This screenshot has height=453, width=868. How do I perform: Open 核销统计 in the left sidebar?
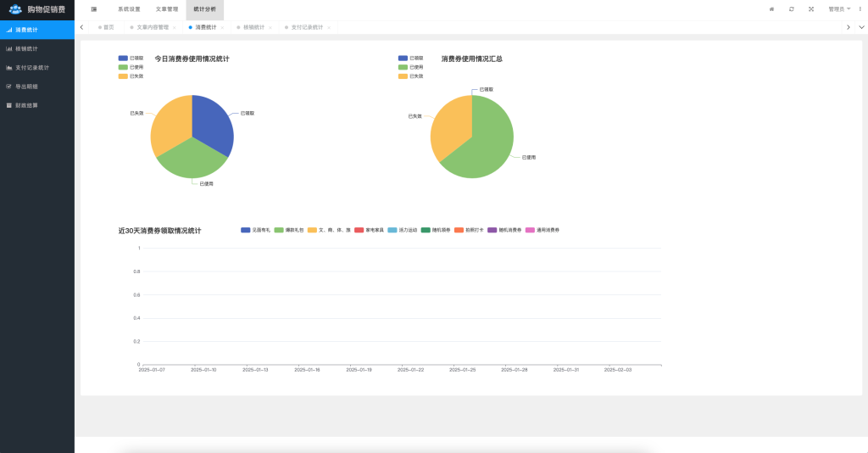(x=27, y=48)
